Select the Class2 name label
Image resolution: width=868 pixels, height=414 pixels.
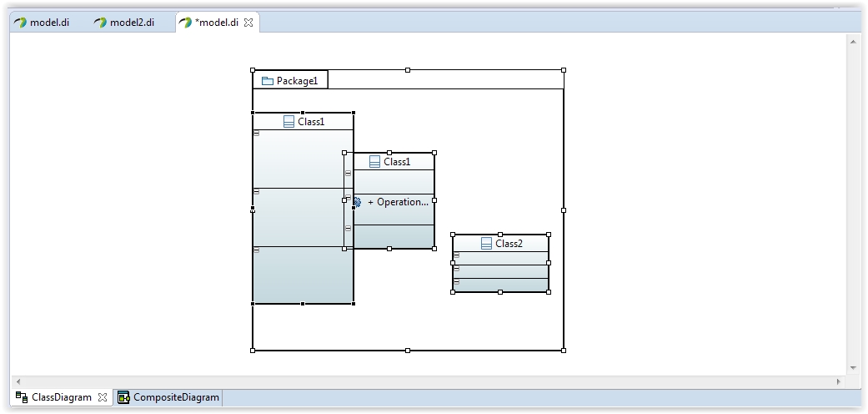pyautogui.click(x=509, y=243)
